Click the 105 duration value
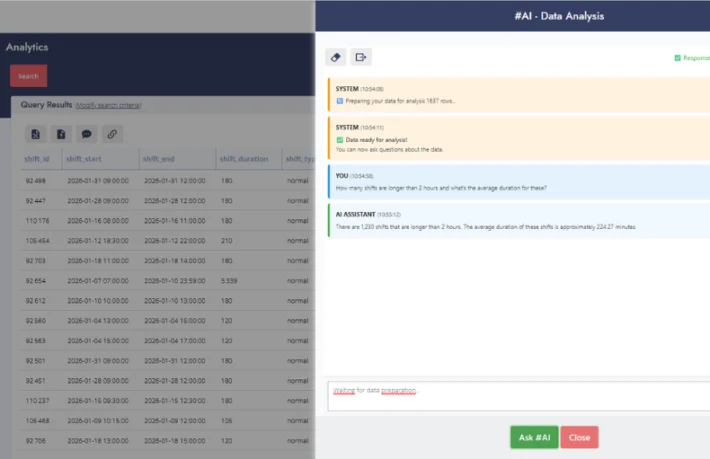This screenshot has width=710, height=459. (x=227, y=421)
